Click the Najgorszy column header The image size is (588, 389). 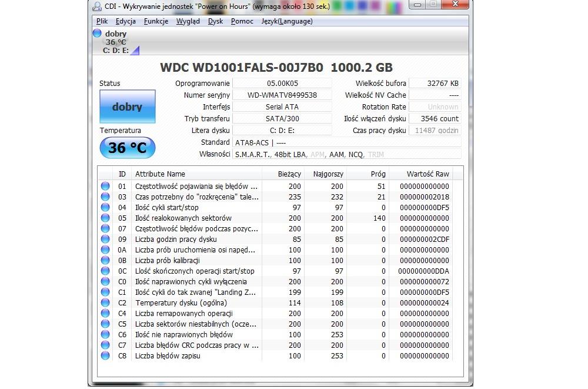(326, 174)
